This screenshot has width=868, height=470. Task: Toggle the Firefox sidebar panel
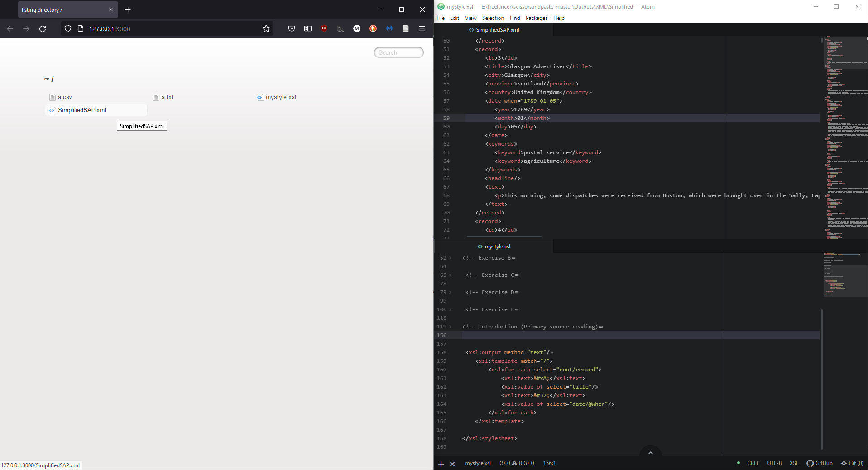click(308, 28)
